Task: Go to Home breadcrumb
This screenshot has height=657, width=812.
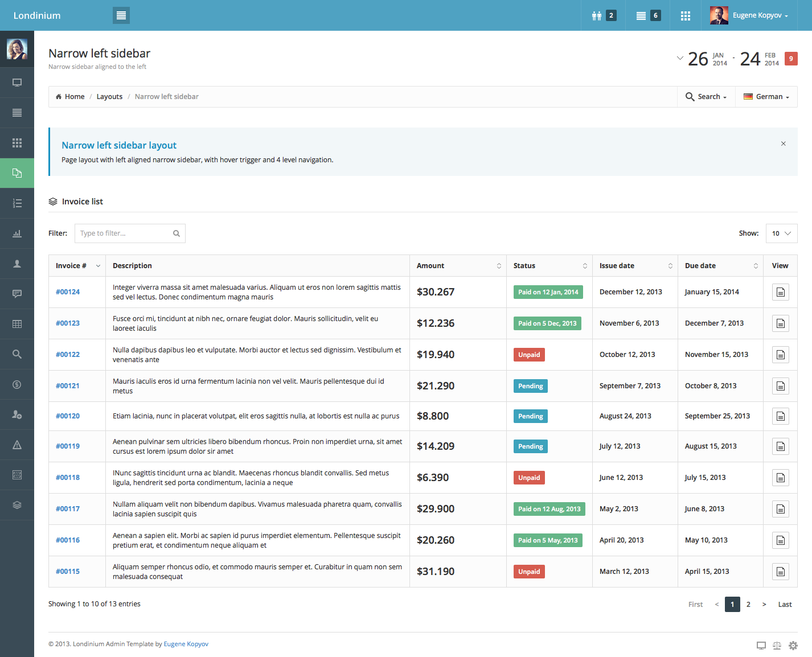Action: pyautogui.click(x=70, y=97)
